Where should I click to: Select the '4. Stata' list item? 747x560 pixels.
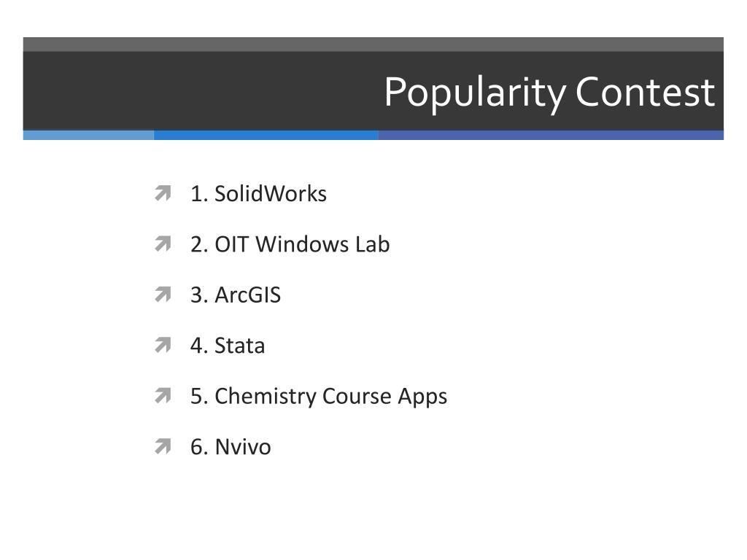click(x=228, y=346)
